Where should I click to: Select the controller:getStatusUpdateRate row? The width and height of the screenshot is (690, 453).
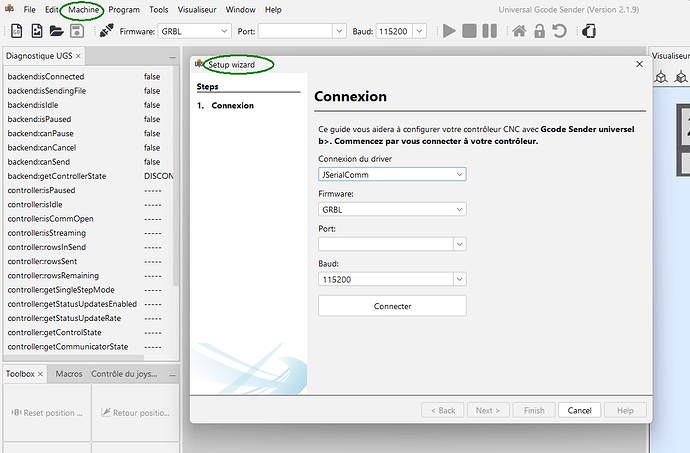coord(88,318)
